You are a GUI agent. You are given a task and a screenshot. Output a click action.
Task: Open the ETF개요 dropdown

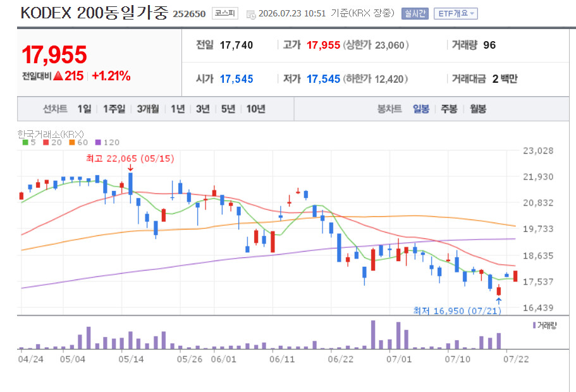pos(455,13)
